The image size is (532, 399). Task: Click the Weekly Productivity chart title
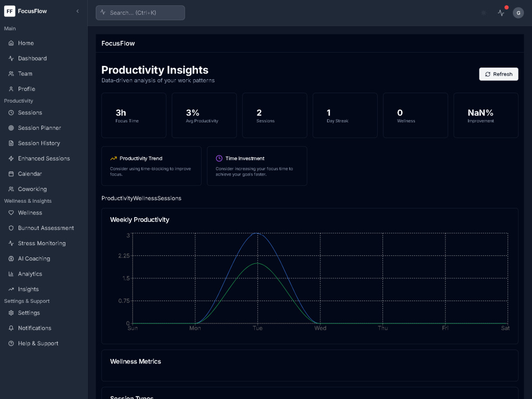[140, 220]
